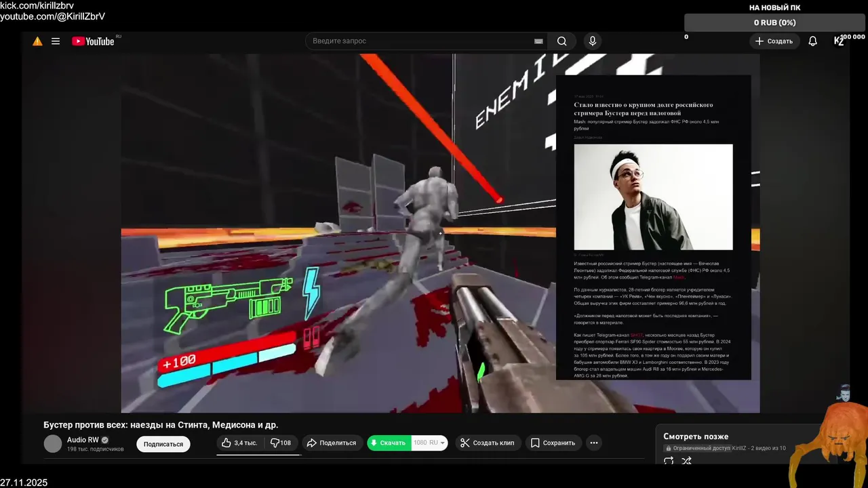
Task: Toggle playlist shuffle icon
Action: click(686, 461)
